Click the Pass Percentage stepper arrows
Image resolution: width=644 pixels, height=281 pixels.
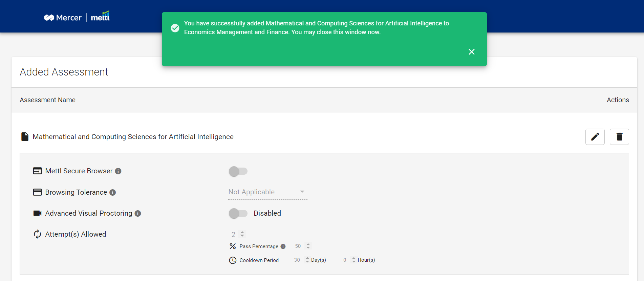coord(308,246)
